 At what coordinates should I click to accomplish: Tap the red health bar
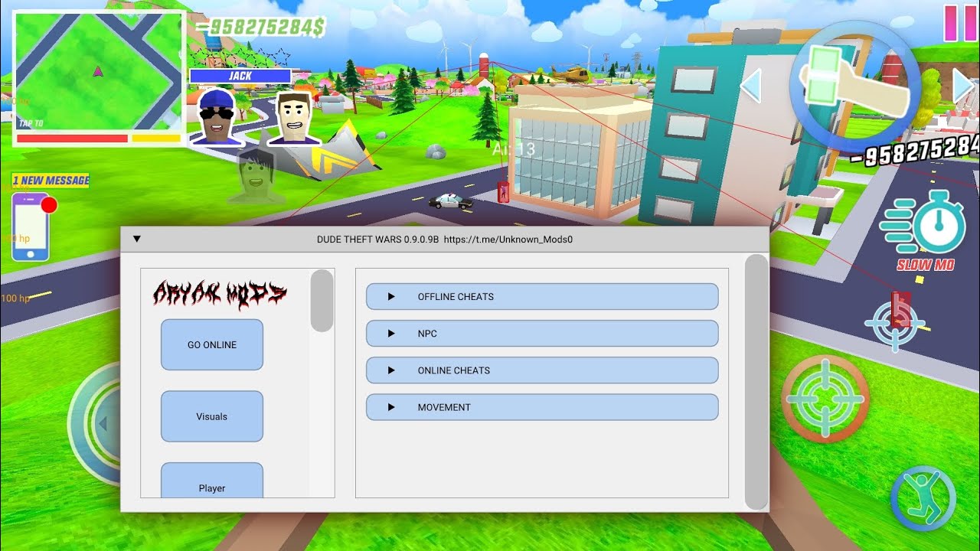point(72,139)
